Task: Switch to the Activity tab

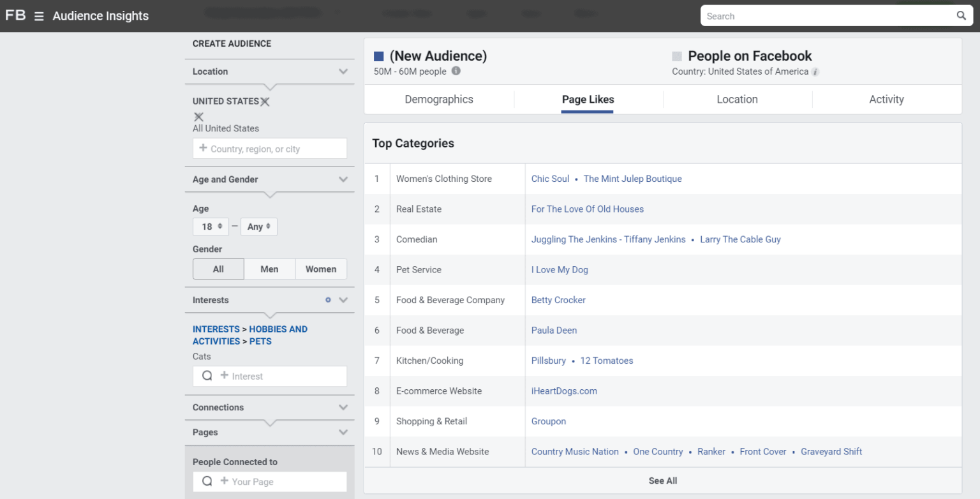Action: [x=886, y=100]
